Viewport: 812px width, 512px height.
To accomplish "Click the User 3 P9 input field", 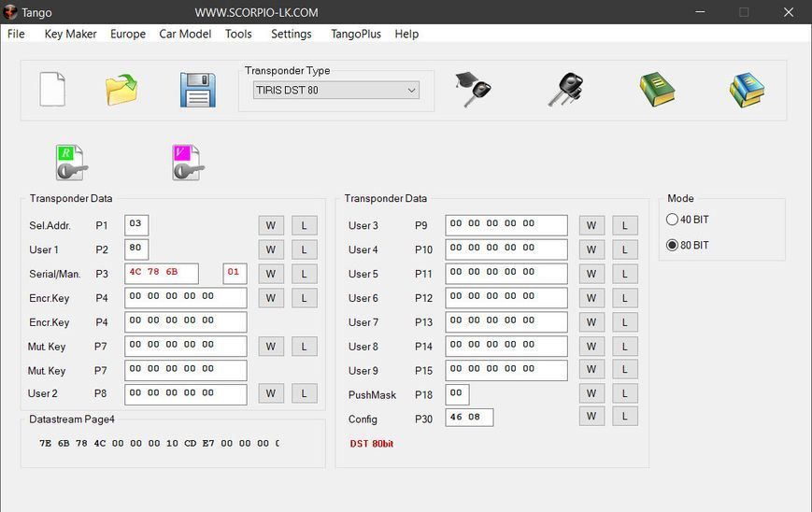I will tap(506, 225).
